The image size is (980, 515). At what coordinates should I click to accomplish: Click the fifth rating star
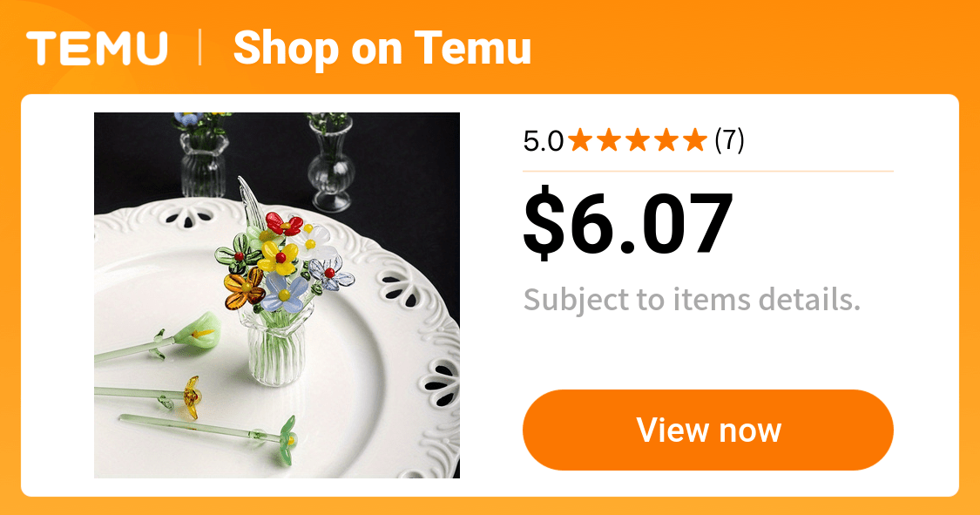695,140
